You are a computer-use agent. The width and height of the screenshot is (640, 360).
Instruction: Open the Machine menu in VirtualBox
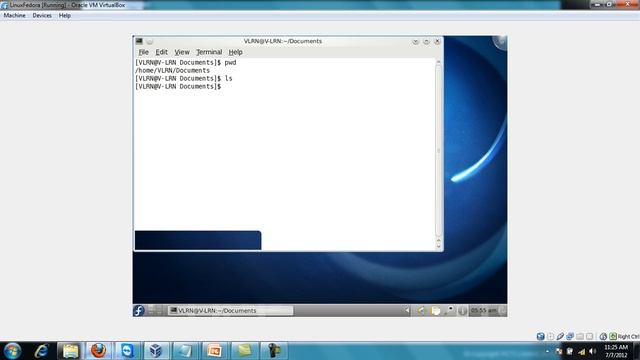pyautogui.click(x=15, y=16)
